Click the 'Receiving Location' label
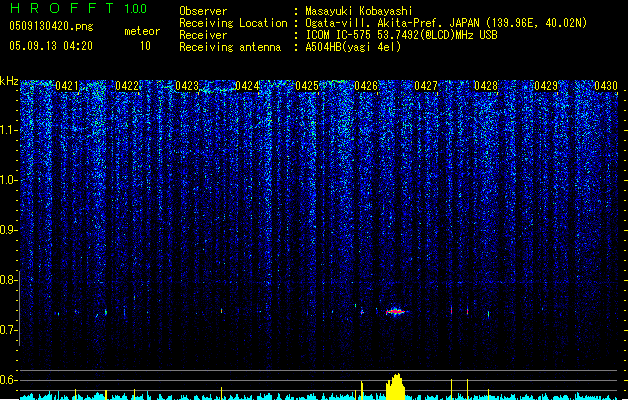 coord(233,23)
